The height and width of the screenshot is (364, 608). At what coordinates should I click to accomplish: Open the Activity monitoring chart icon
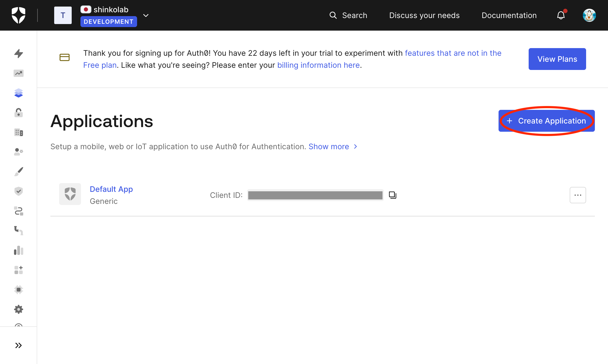tap(18, 73)
